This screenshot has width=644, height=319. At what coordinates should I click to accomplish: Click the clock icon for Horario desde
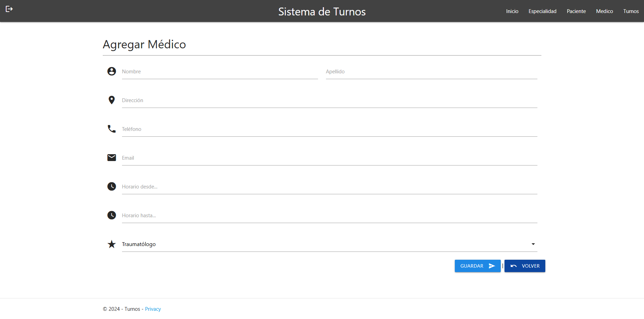pyautogui.click(x=111, y=186)
